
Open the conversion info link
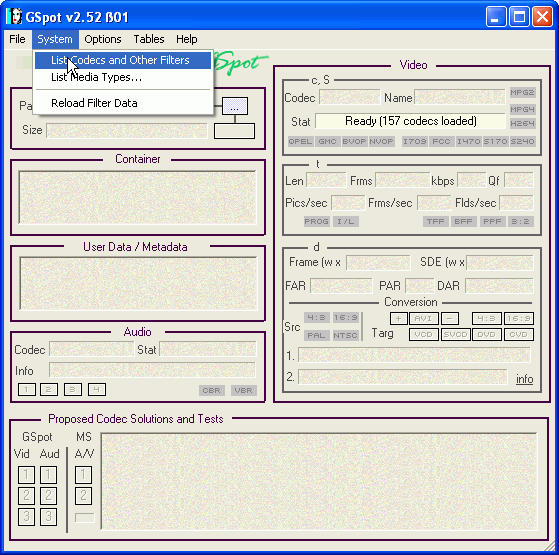524,379
